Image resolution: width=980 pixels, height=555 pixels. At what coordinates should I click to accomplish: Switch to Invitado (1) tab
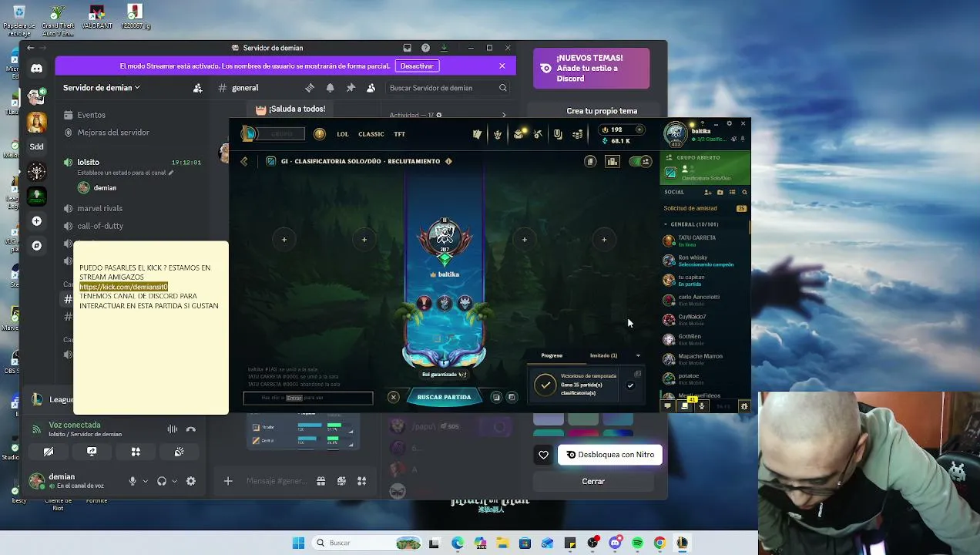click(603, 355)
